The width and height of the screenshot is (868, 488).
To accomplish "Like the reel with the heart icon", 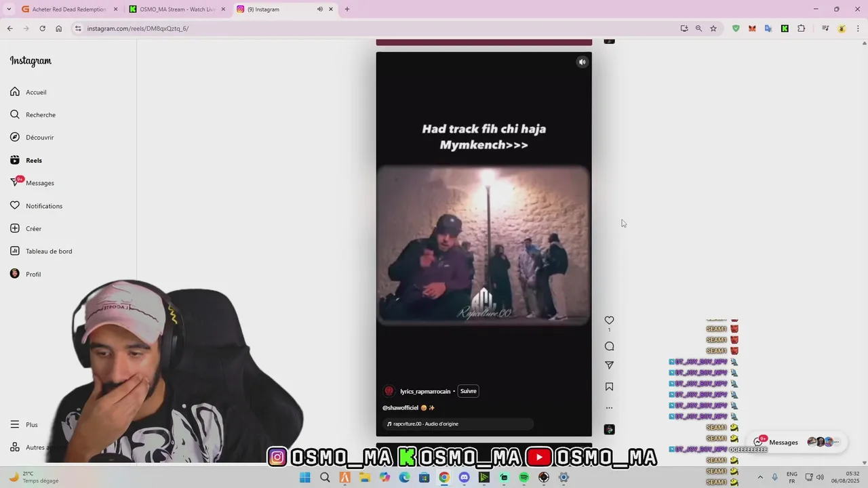I will (609, 320).
